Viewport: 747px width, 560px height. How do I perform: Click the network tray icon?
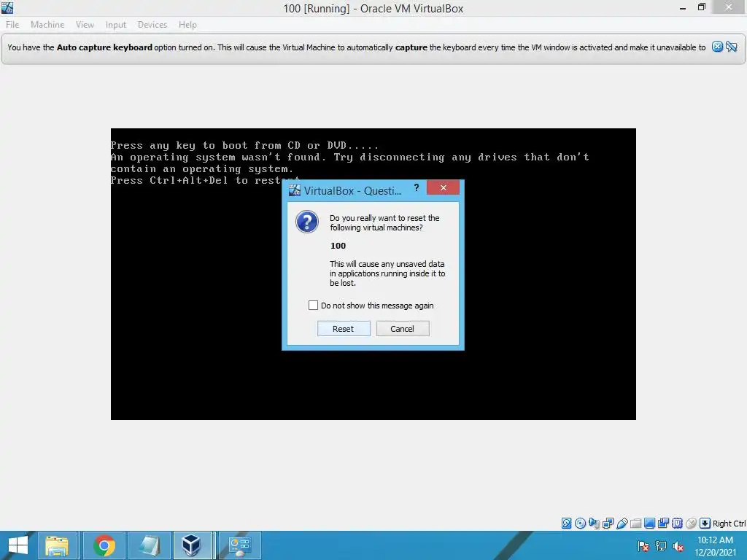(x=661, y=546)
